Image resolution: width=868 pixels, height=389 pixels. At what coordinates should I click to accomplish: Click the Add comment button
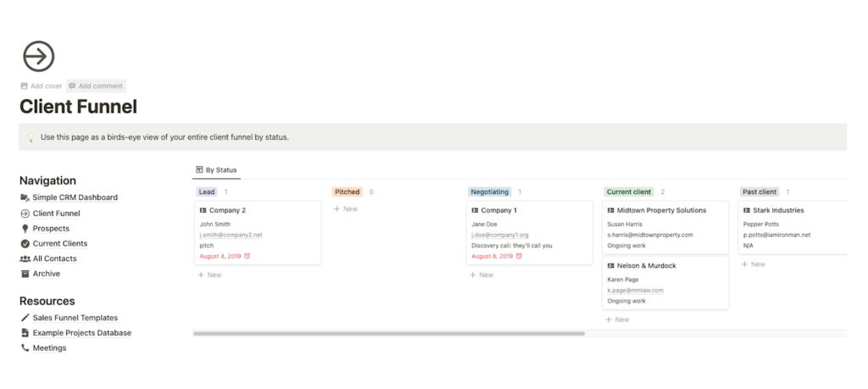tap(96, 86)
